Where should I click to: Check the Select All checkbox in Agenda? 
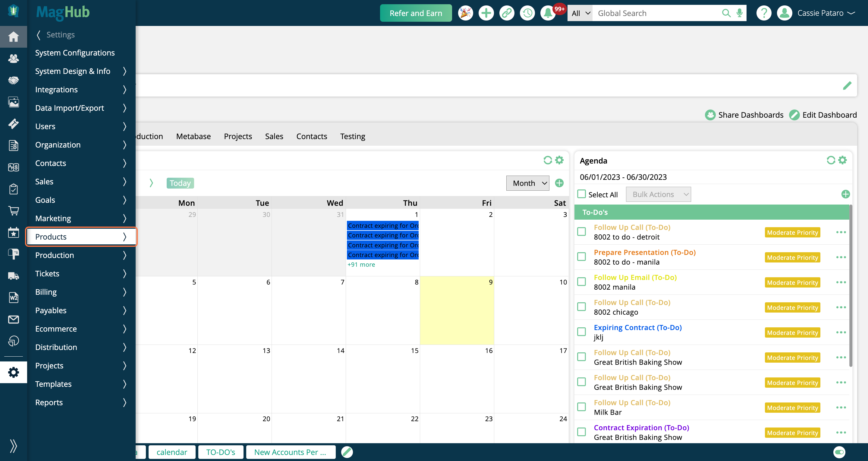point(582,194)
